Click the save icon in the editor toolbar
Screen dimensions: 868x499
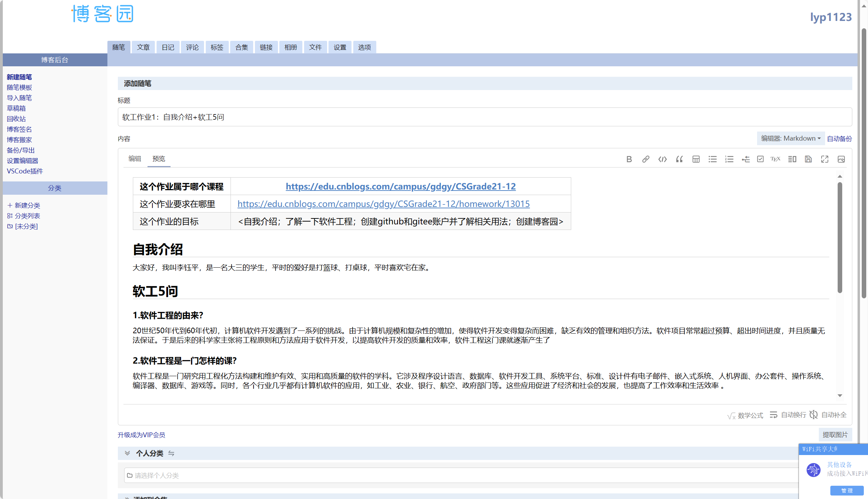[x=808, y=159]
